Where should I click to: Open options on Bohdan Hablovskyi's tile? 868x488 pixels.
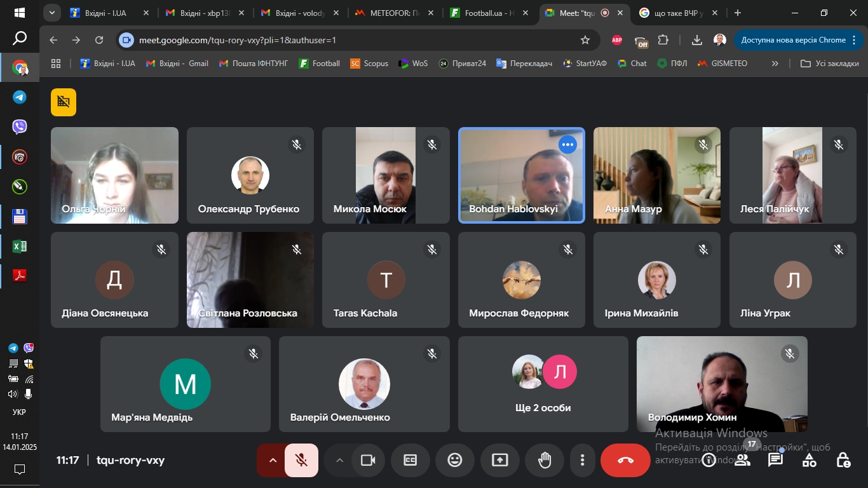click(567, 145)
